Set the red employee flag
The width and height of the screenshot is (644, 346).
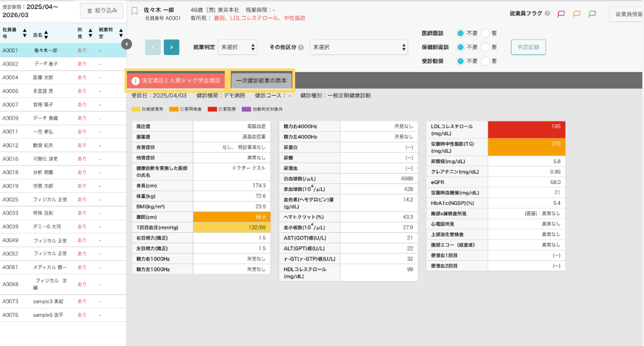(561, 14)
